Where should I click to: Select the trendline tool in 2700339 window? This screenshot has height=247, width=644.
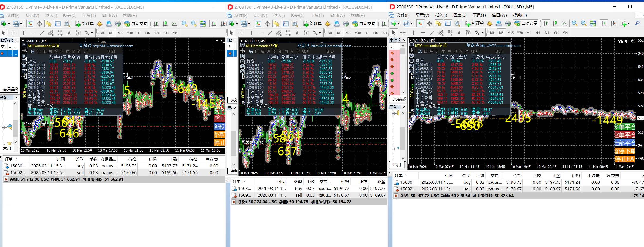(x=432, y=33)
